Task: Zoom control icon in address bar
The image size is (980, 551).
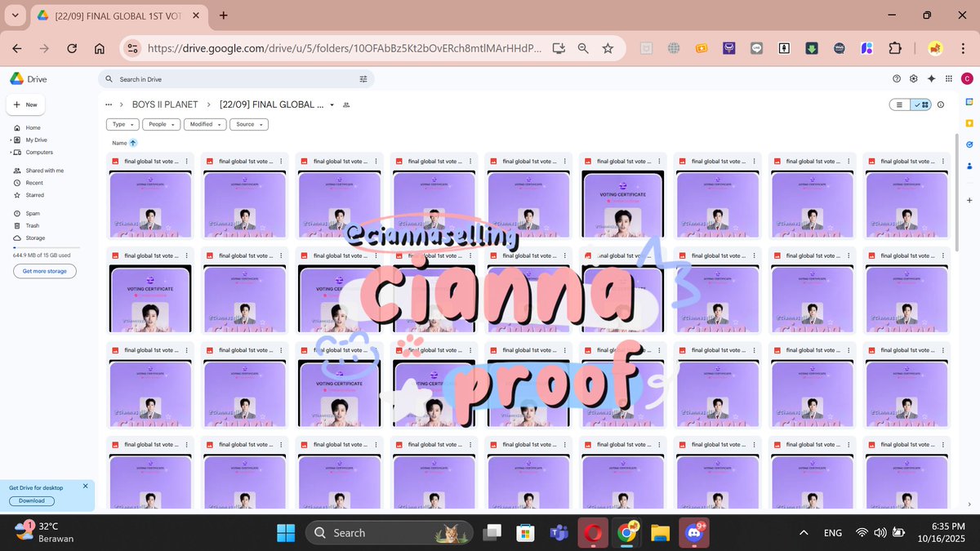Action: point(583,49)
